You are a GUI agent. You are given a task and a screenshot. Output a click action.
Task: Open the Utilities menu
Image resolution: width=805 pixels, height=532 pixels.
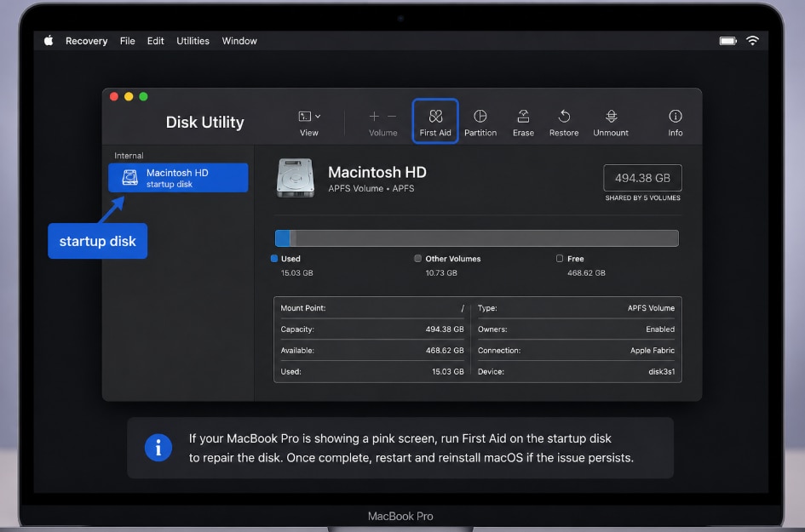(x=193, y=41)
